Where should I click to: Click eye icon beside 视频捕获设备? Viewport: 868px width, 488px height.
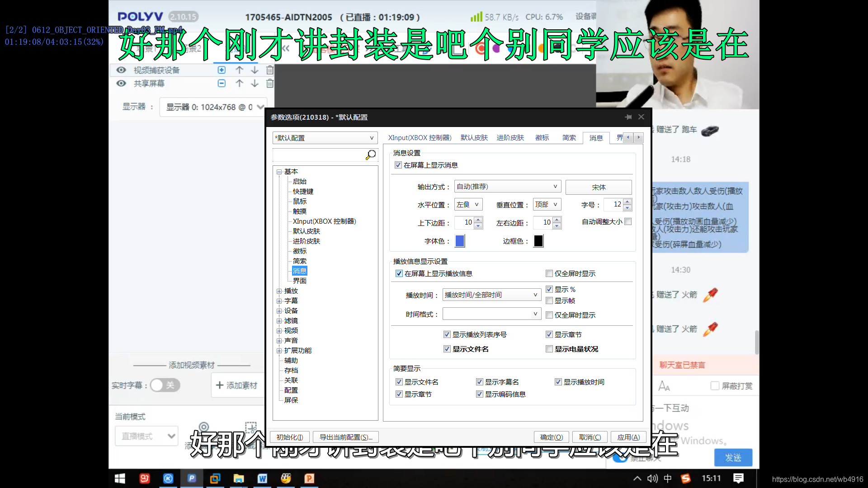121,70
